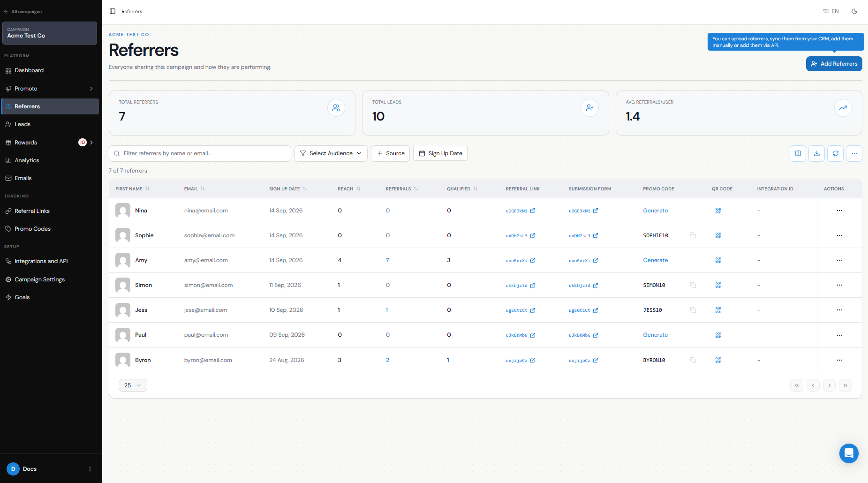Show Simon's QR code

(x=718, y=285)
